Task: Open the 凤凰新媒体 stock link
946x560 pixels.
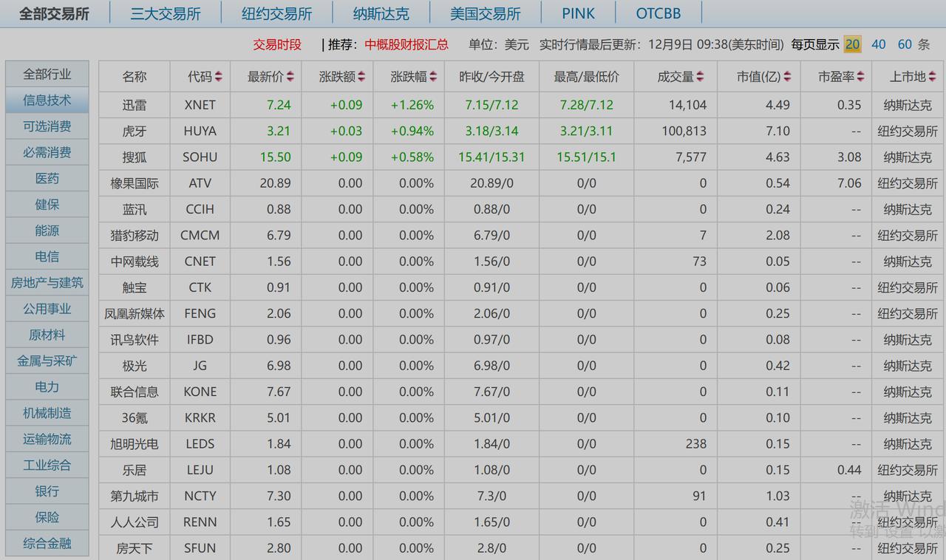Action: tap(135, 313)
